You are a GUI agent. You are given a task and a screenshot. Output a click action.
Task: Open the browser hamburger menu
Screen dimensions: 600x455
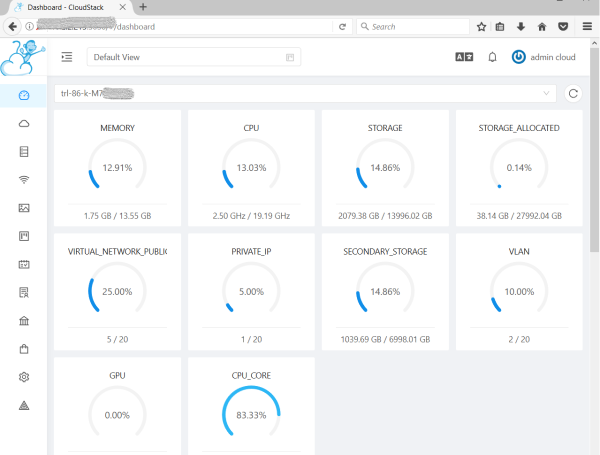(x=587, y=26)
